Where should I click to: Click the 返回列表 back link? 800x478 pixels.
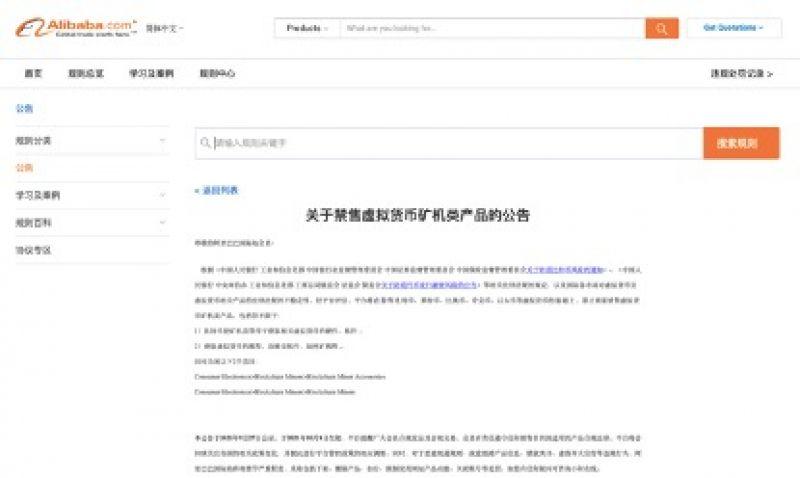tap(217, 190)
